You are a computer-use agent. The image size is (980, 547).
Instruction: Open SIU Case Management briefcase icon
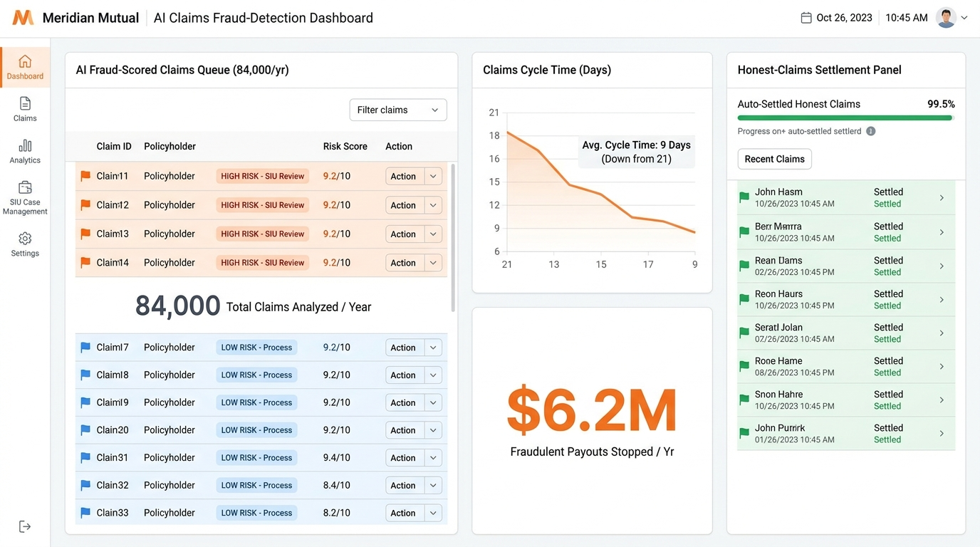pos(25,187)
